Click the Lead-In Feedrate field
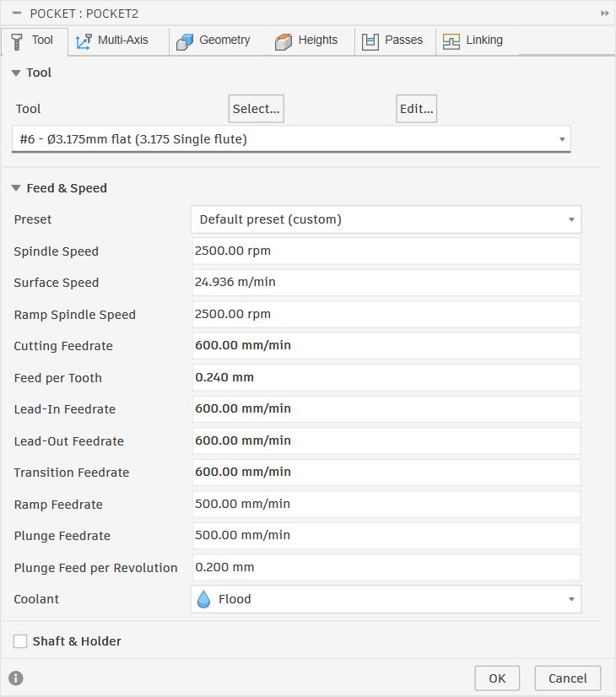616x697 pixels. (x=386, y=409)
